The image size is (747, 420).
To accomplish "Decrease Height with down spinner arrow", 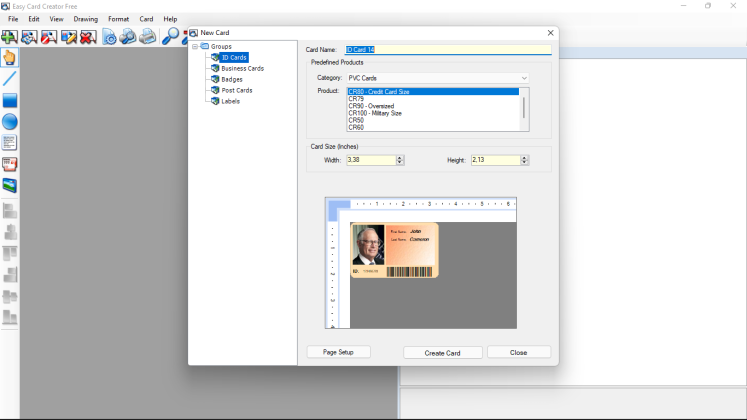I will (525, 163).
